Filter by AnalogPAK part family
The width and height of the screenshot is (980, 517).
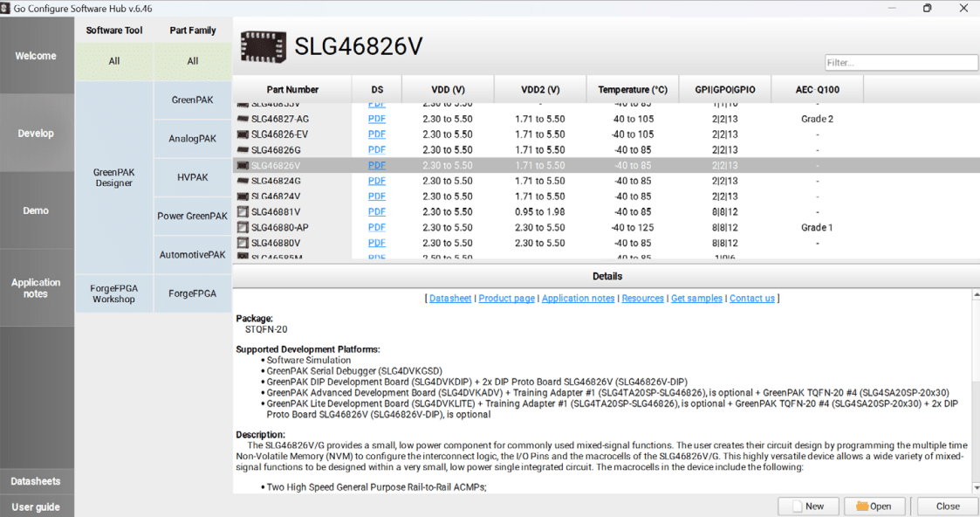tap(193, 139)
